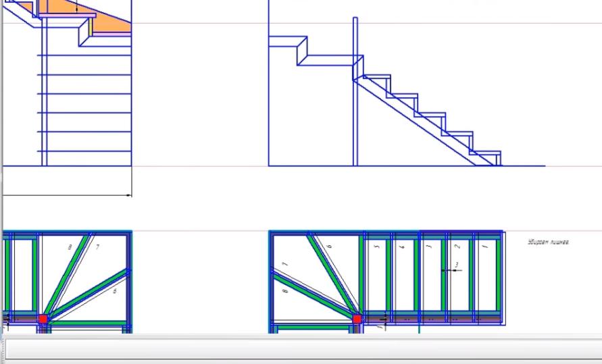The width and height of the screenshot is (602, 364).
Task: Pick step label 6 in right plan
Action: pyautogui.click(x=330, y=247)
